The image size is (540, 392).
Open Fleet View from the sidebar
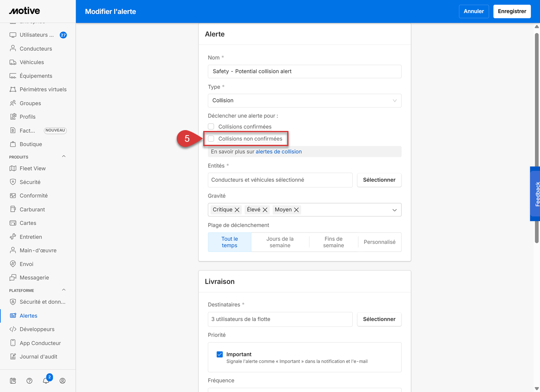(x=32, y=168)
